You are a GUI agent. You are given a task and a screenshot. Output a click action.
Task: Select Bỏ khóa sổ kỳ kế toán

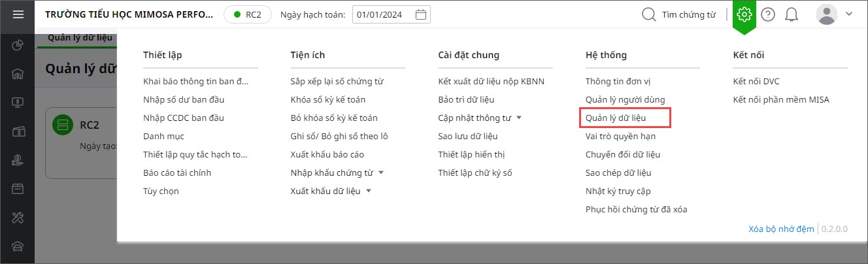[334, 118]
